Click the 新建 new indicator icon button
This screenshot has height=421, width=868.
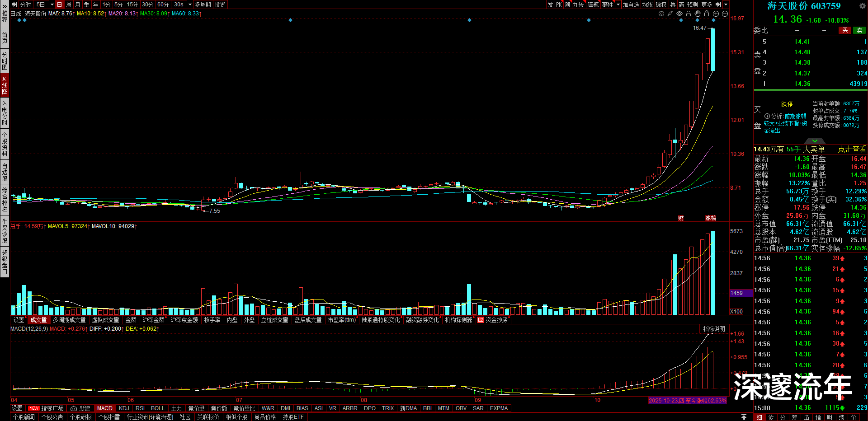coord(80,408)
